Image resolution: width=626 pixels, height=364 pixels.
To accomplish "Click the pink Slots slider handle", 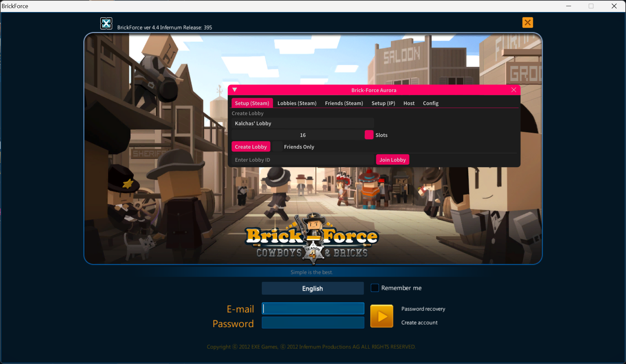I will coord(369,135).
